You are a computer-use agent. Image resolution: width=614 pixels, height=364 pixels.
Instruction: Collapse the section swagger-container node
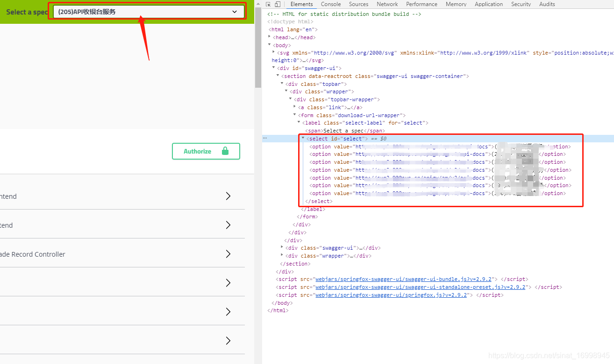pos(278,76)
